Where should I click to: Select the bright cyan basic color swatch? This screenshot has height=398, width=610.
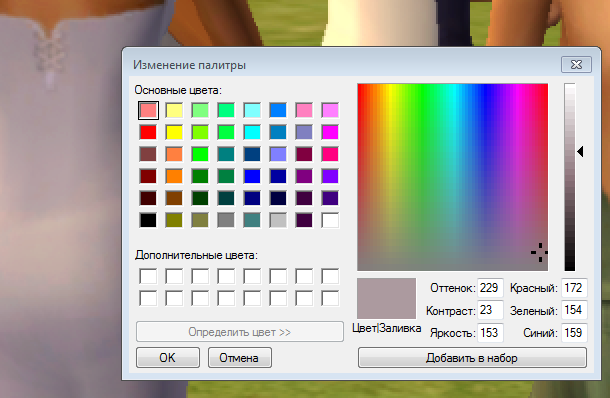click(x=252, y=132)
